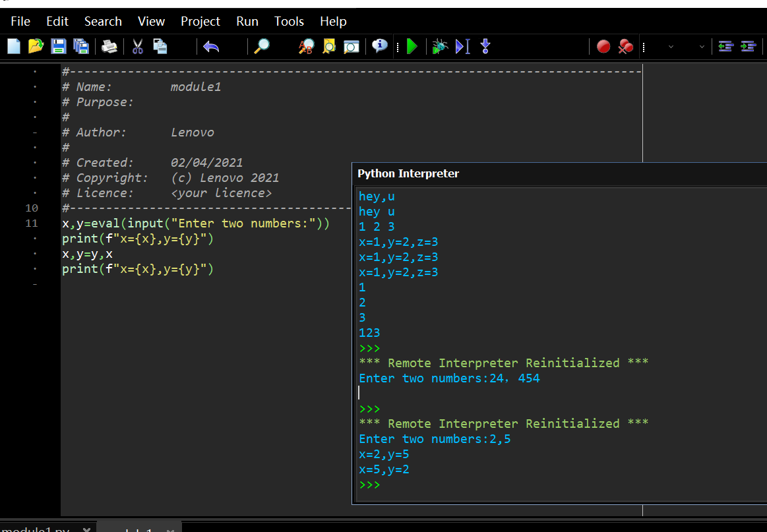Expand the second toolbar dropdown arrow
767x532 pixels.
pos(702,47)
